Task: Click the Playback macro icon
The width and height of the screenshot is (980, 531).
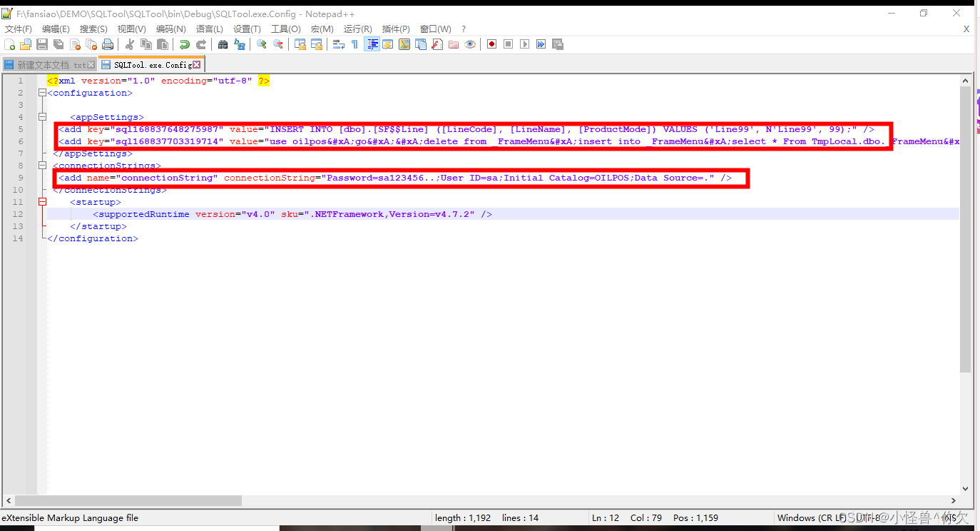Action: click(x=524, y=44)
